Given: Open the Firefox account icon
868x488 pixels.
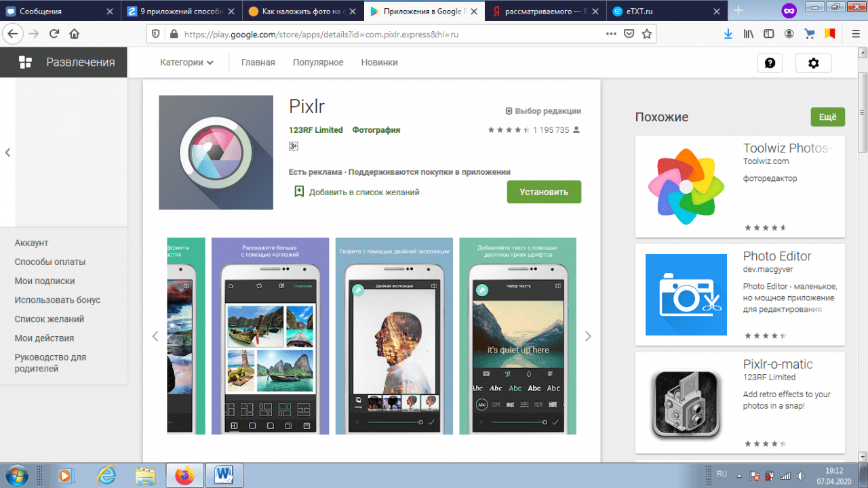Looking at the screenshot, I should (789, 34).
